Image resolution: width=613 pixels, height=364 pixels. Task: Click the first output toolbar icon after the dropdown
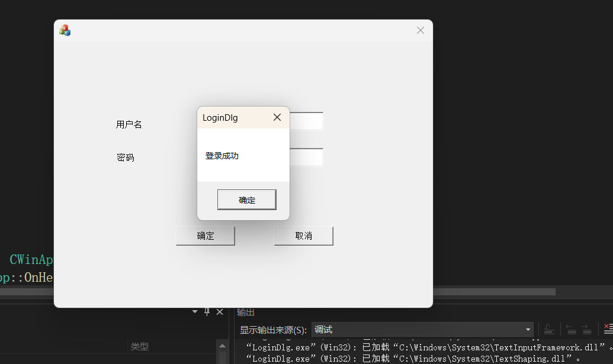549,330
